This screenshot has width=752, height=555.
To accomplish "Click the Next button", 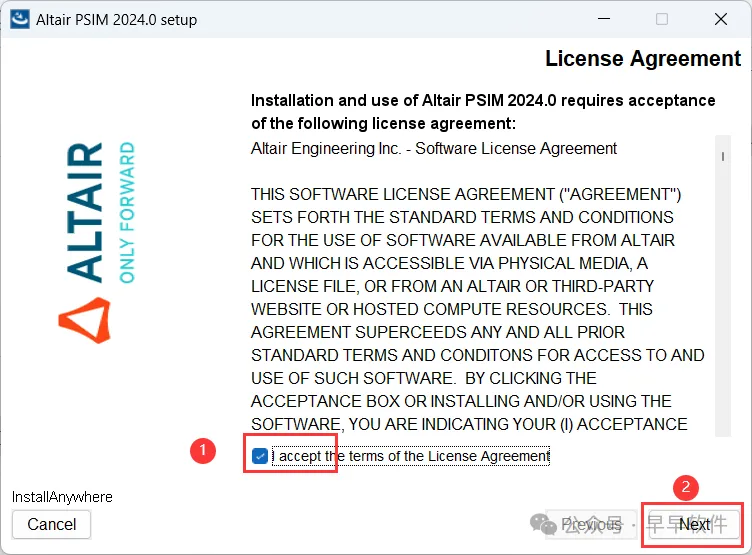I will [x=693, y=524].
